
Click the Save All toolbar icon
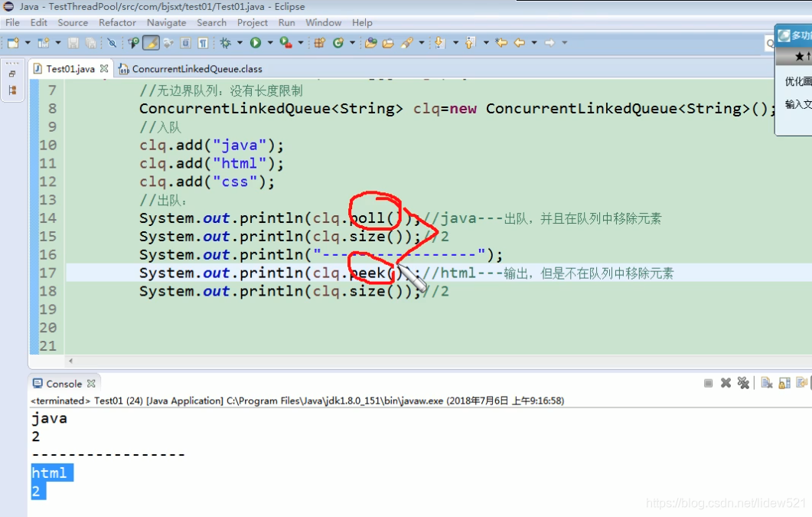point(90,43)
